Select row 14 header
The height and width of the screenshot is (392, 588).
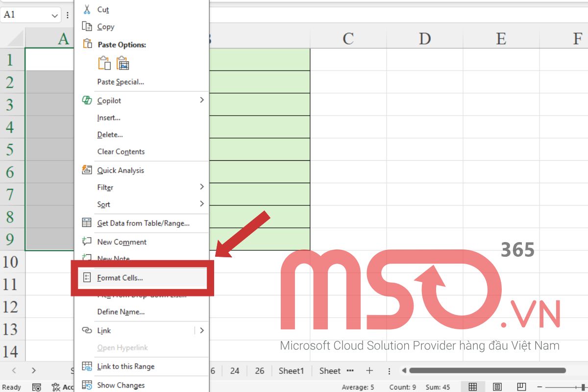(x=12, y=351)
